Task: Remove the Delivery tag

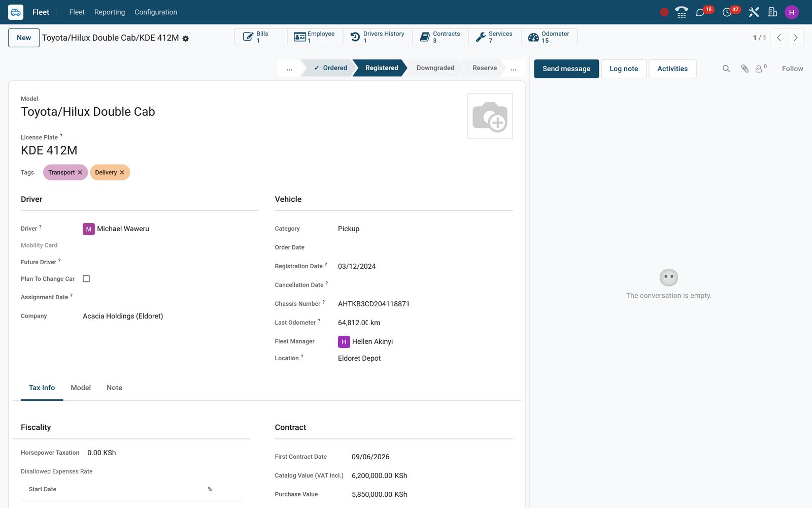Action: (x=122, y=173)
